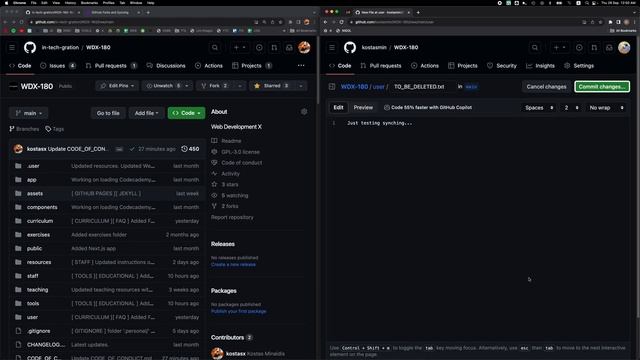Expand Add file dropdown
The height and width of the screenshot is (360, 640).
[x=147, y=113]
